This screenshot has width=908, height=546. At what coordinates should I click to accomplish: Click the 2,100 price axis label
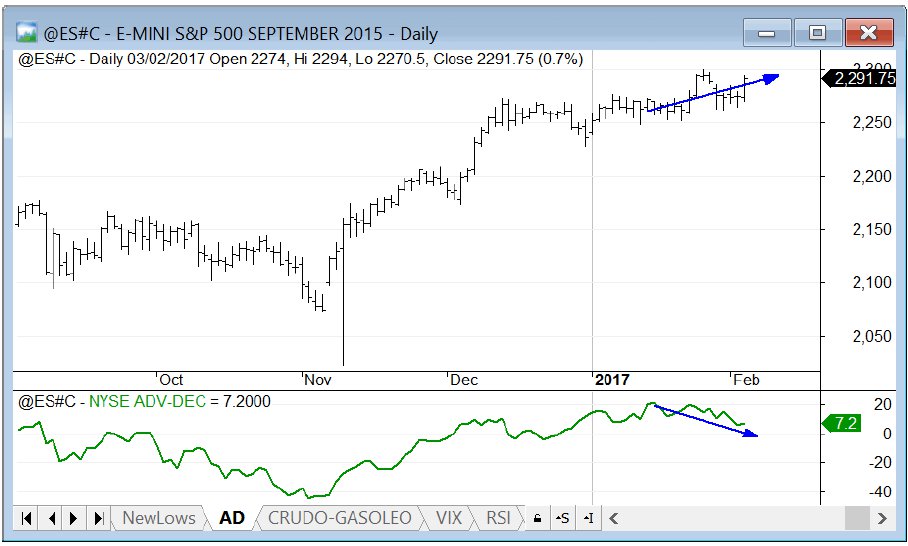pos(872,283)
